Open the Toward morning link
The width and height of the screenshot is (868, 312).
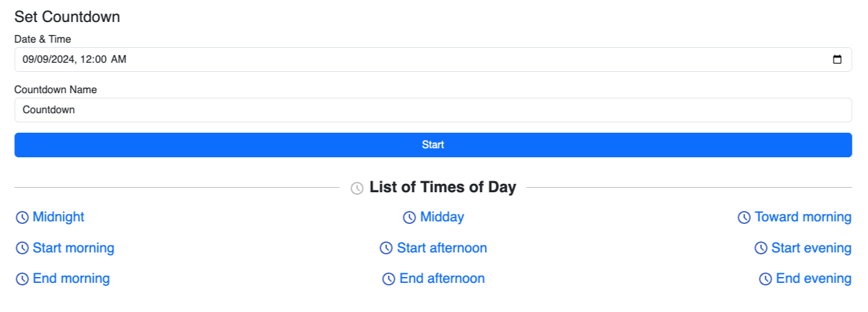tap(803, 217)
